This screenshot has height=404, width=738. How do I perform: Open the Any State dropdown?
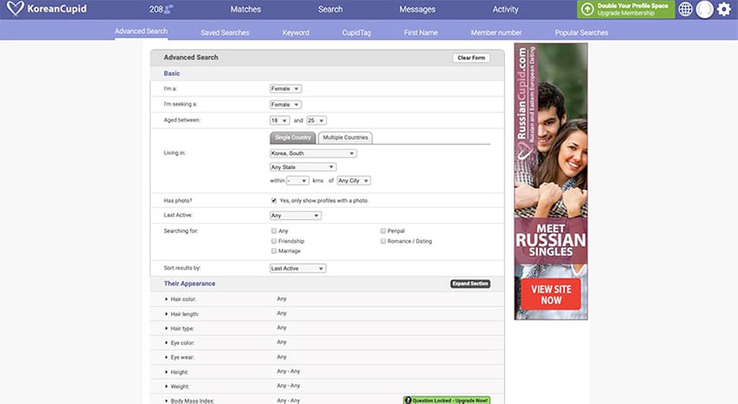[303, 167]
